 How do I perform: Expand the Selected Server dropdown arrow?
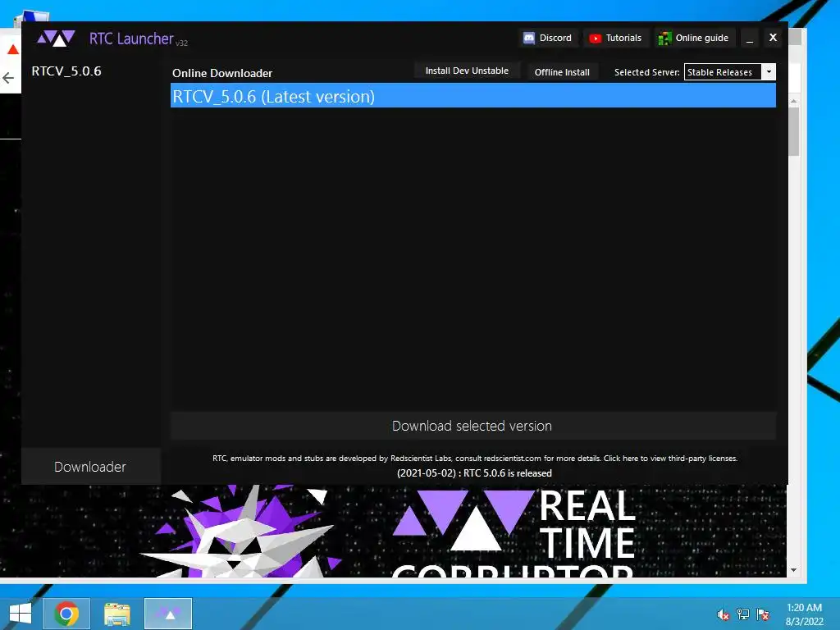click(768, 72)
